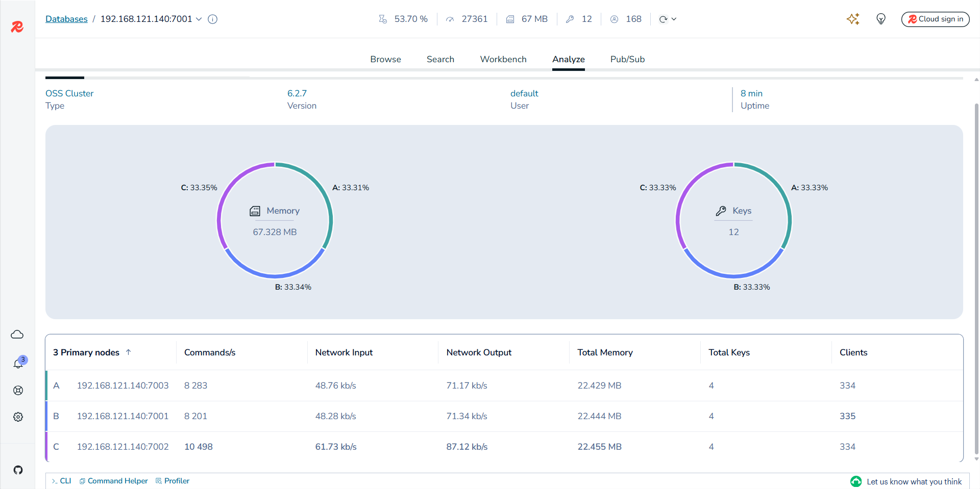Open the Insights lightbulb icon
The width and height of the screenshot is (980, 489).
[x=881, y=19]
